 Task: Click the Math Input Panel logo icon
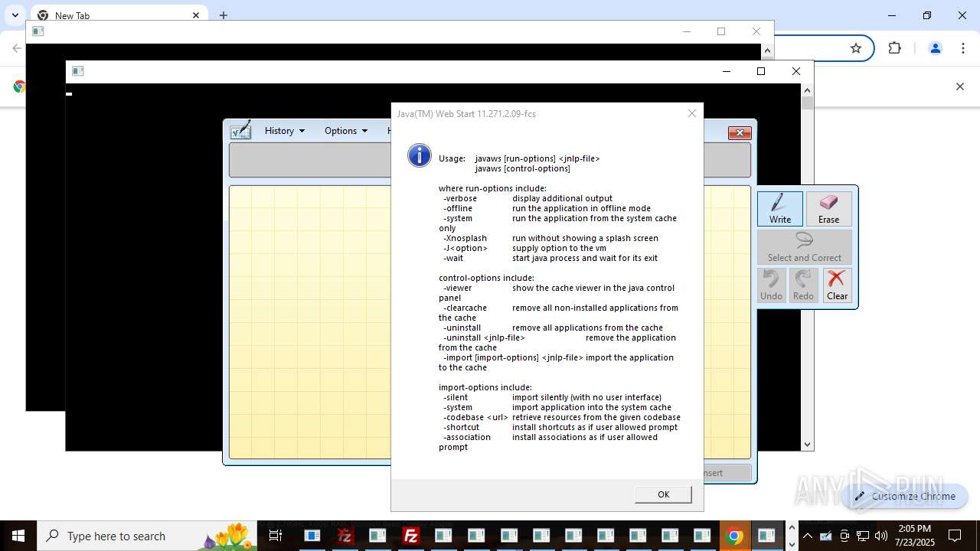[240, 130]
